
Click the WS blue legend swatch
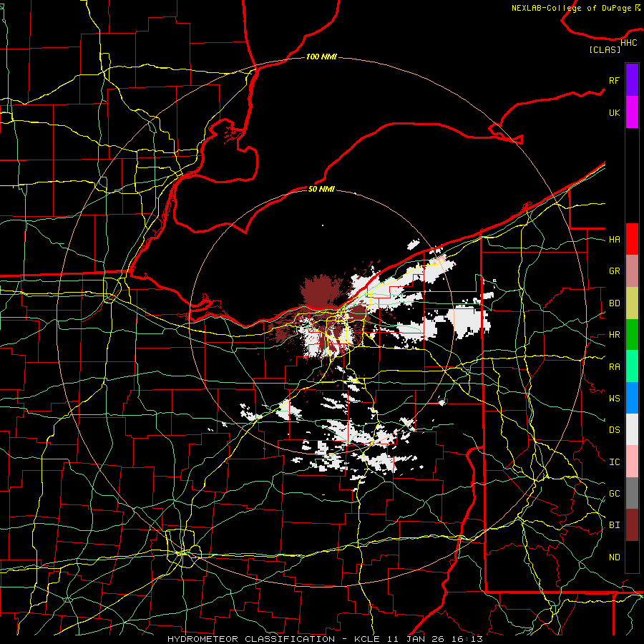[x=632, y=398]
